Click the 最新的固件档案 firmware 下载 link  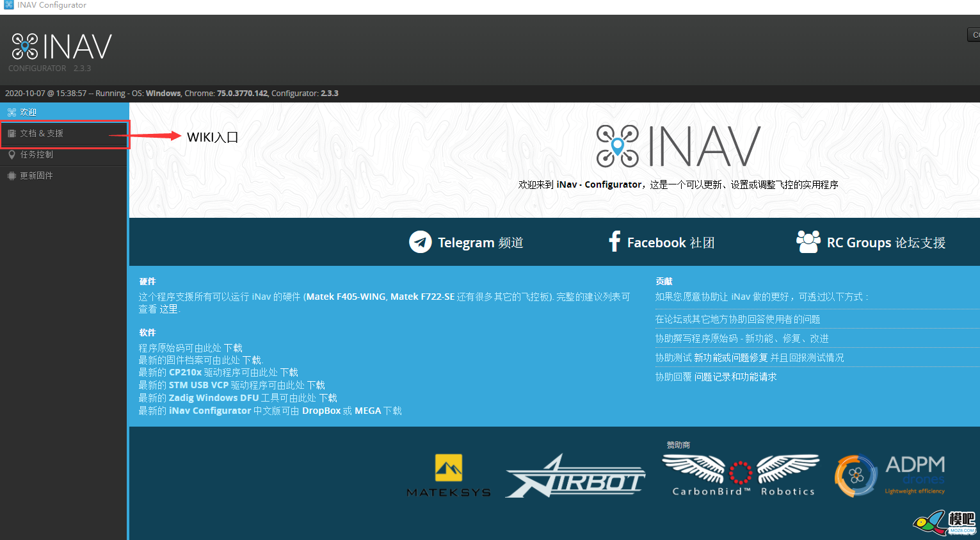252,360
